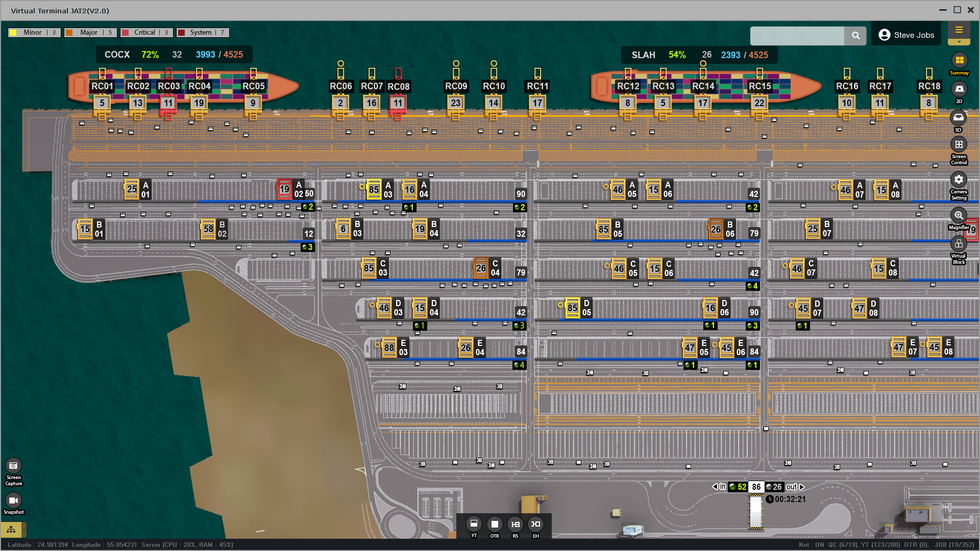980x551 pixels.
Task: Open Virtual Block tool
Action: point(959,244)
